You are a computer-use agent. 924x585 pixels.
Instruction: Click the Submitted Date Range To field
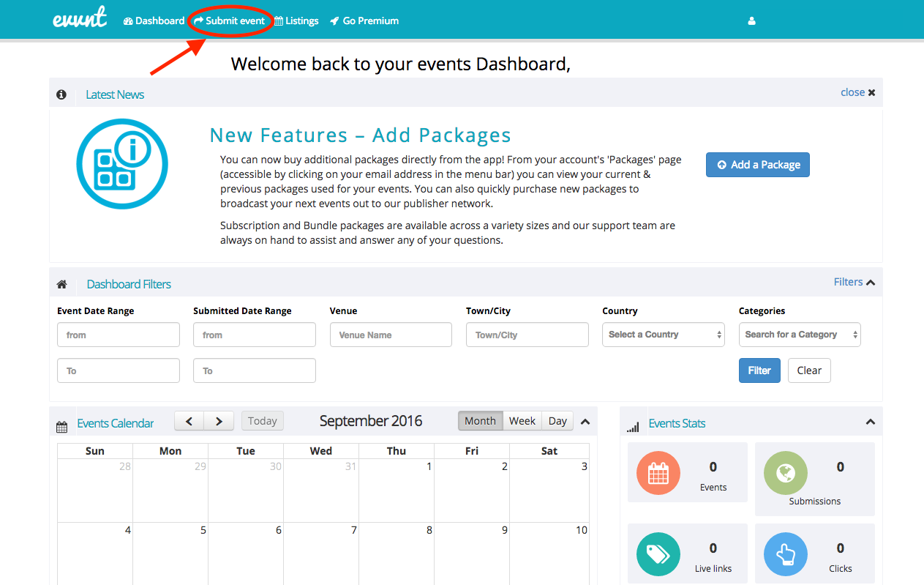click(x=255, y=370)
